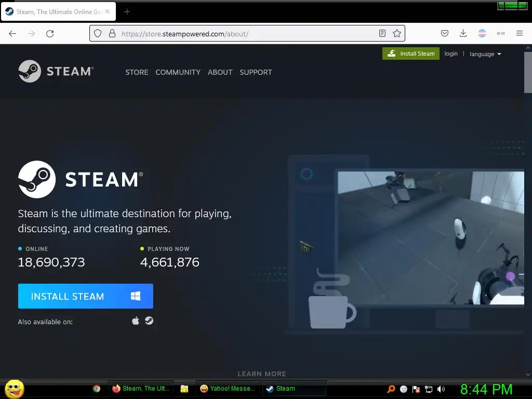Open the volume speaker tray icon
Viewport: 532px width, 399px height.
[x=441, y=389]
